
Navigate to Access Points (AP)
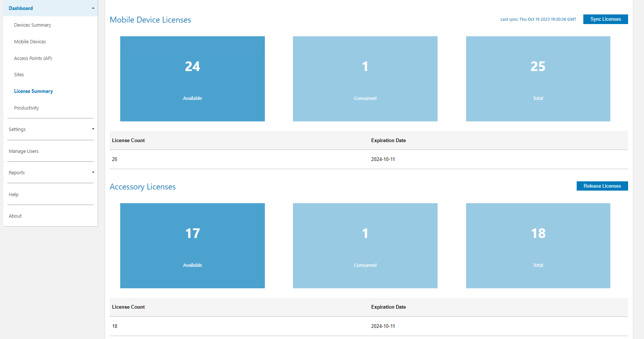tap(33, 58)
